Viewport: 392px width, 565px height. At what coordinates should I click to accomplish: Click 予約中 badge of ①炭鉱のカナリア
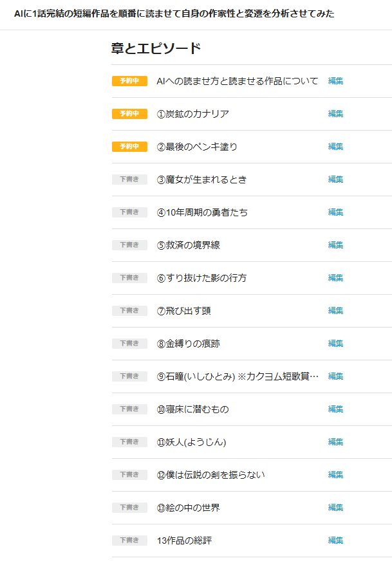[129, 114]
